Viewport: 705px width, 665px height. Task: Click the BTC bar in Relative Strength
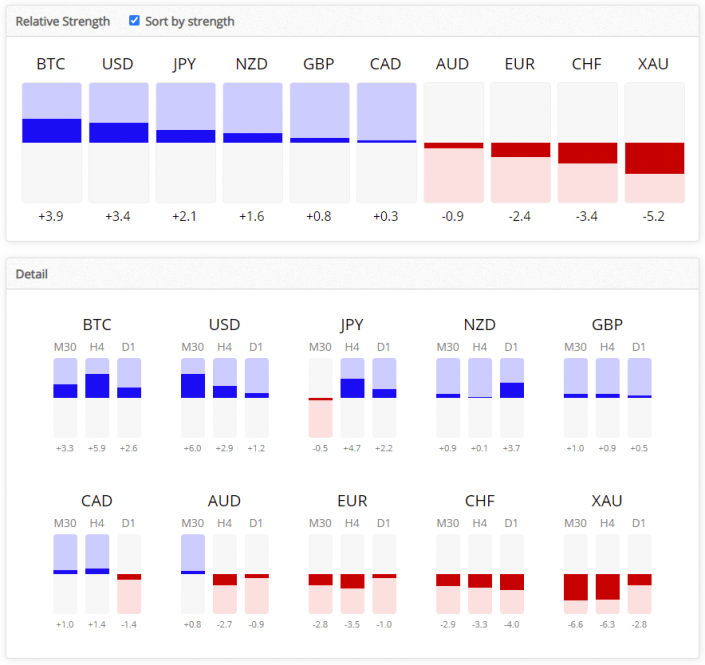point(51,142)
